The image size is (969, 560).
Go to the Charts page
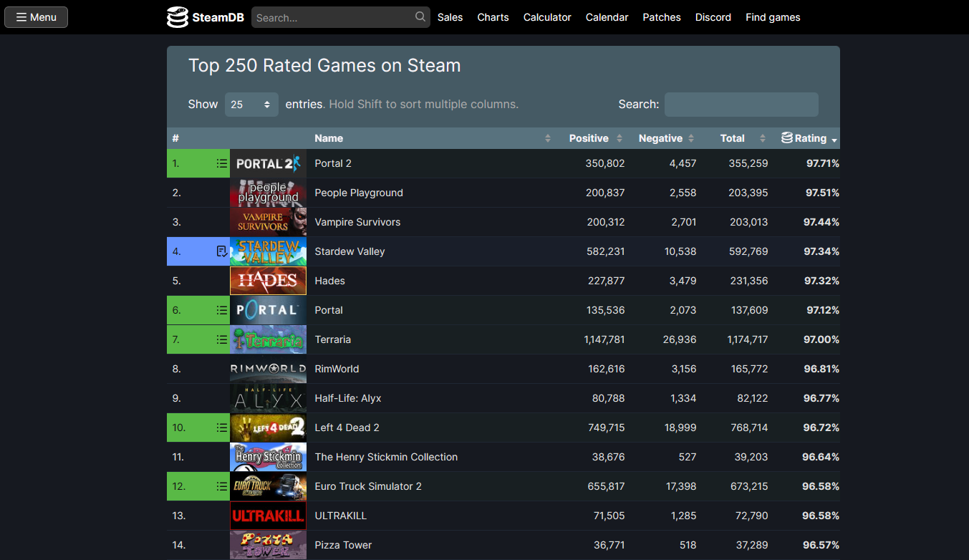(493, 17)
